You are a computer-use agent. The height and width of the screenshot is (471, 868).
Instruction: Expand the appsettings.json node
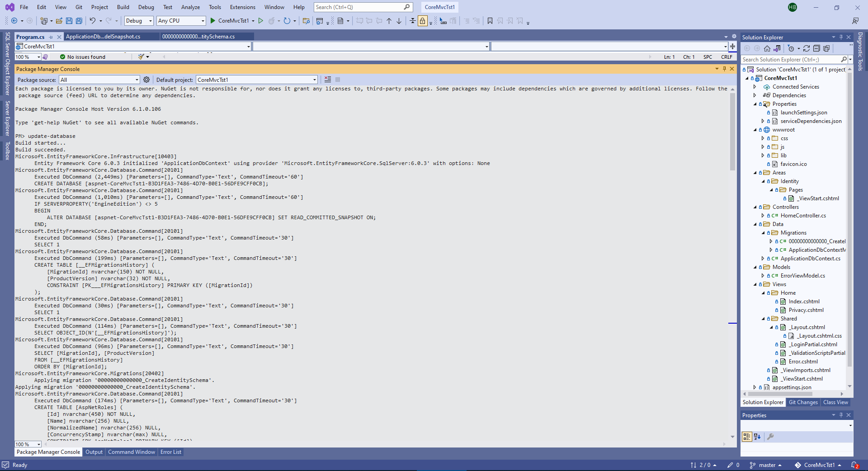click(755, 387)
